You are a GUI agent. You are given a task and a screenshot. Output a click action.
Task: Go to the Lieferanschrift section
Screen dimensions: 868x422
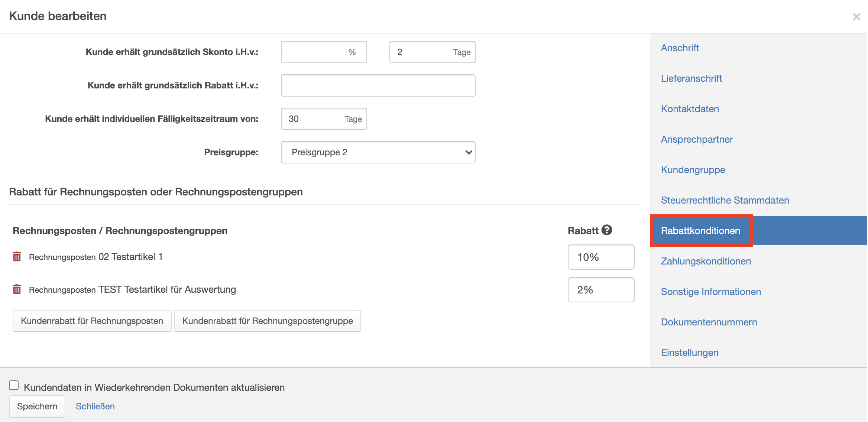click(x=691, y=78)
